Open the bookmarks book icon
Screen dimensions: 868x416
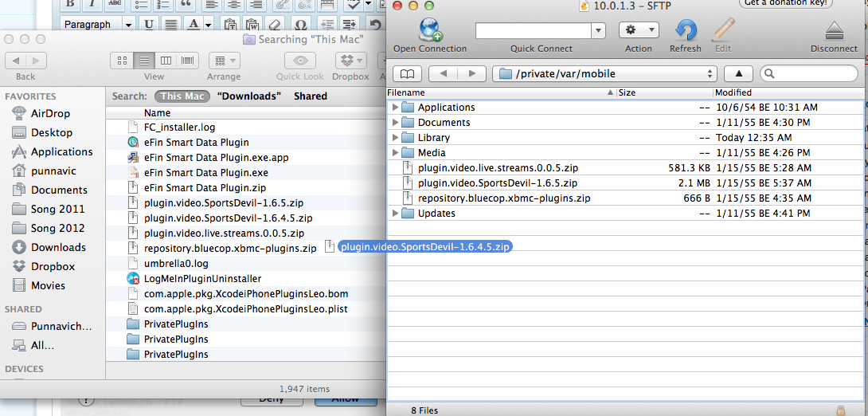coord(407,73)
